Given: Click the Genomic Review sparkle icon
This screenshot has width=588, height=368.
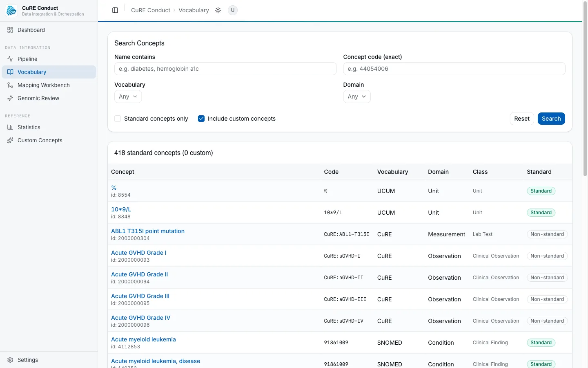Looking at the screenshot, I should point(10,98).
